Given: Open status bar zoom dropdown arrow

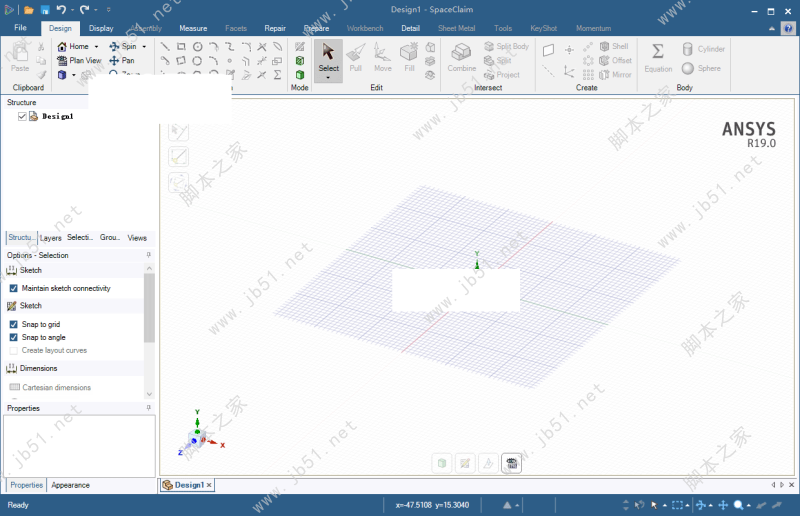Looking at the screenshot, I should (x=748, y=505).
